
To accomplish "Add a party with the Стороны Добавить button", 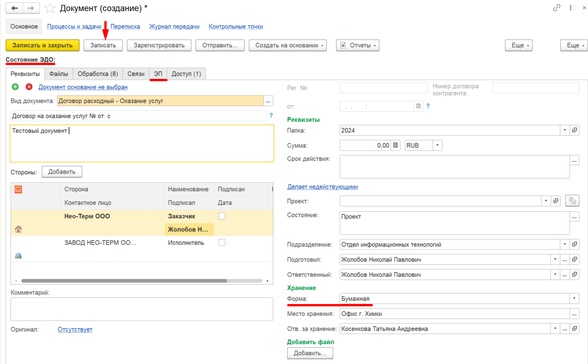I will click(62, 172).
